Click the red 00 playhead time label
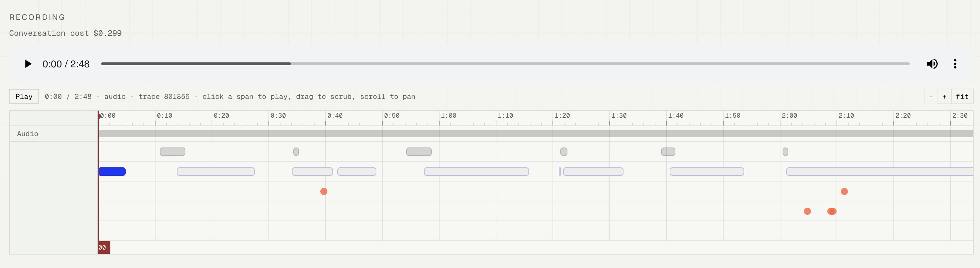 click(x=104, y=247)
